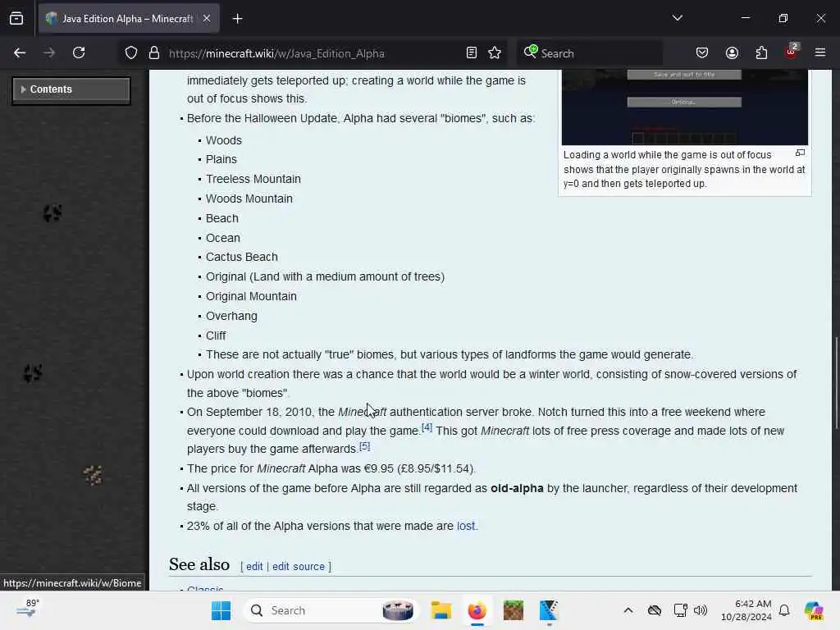840x630 pixels.
Task: Click the 'See also' section heading
Action: coord(199,564)
